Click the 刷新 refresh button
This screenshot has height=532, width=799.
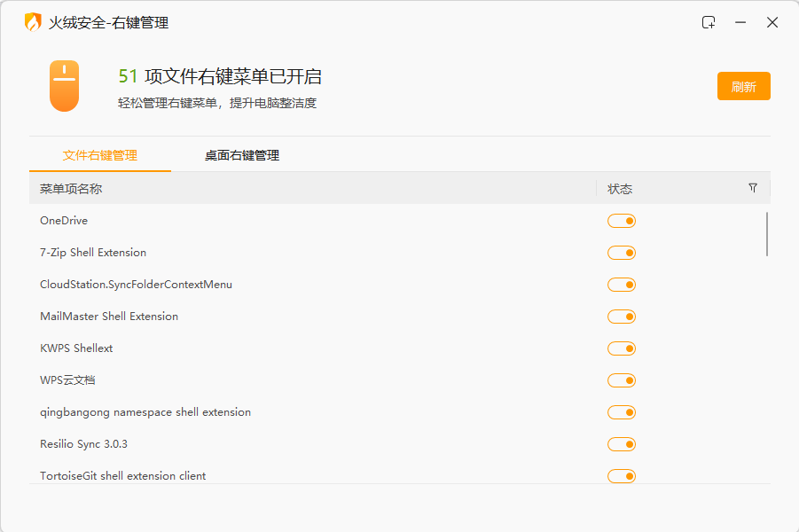point(743,86)
